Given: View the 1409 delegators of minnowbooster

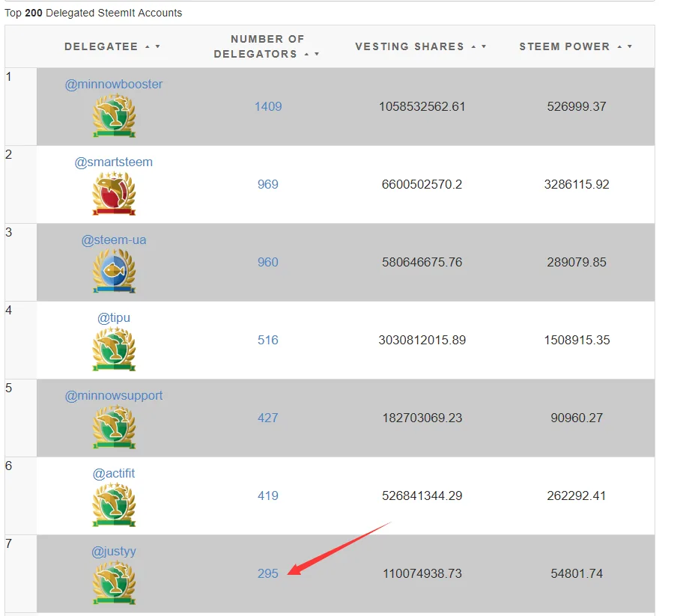Looking at the screenshot, I should click(268, 106).
